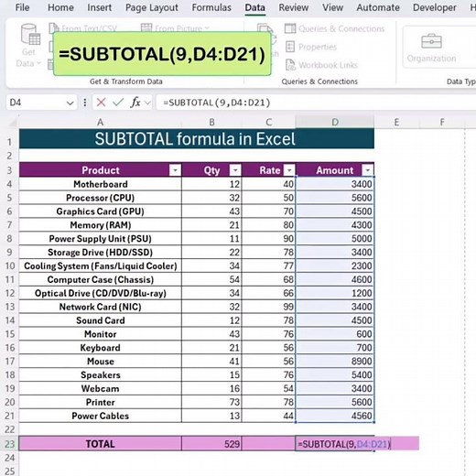The image size is (476, 476).
Task: Select column D header
Action: [335, 122]
